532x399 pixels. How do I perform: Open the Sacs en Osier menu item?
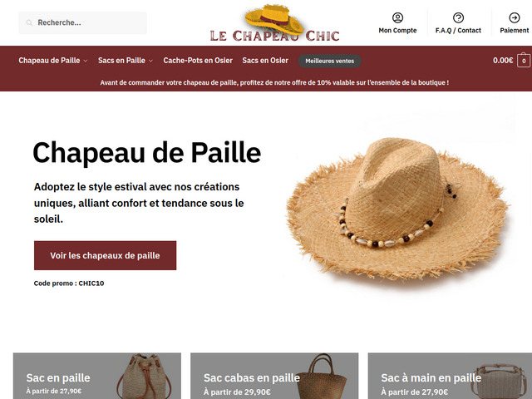point(265,61)
